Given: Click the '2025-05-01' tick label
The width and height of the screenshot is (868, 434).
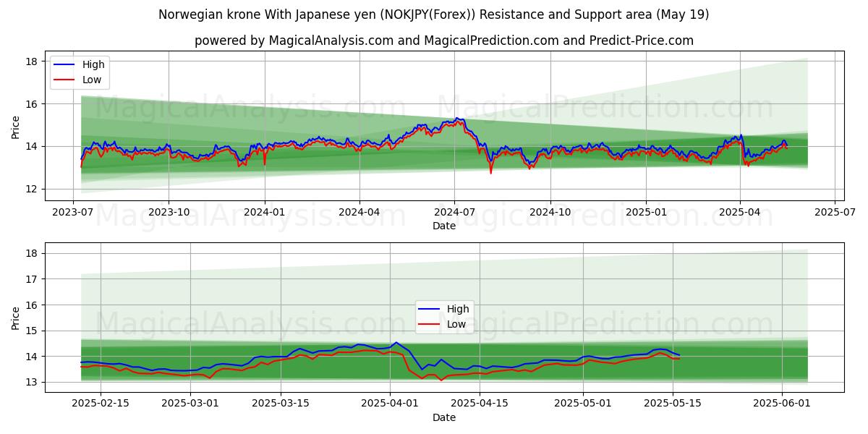Looking at the screenshot, I should click(x=583, y=404).
